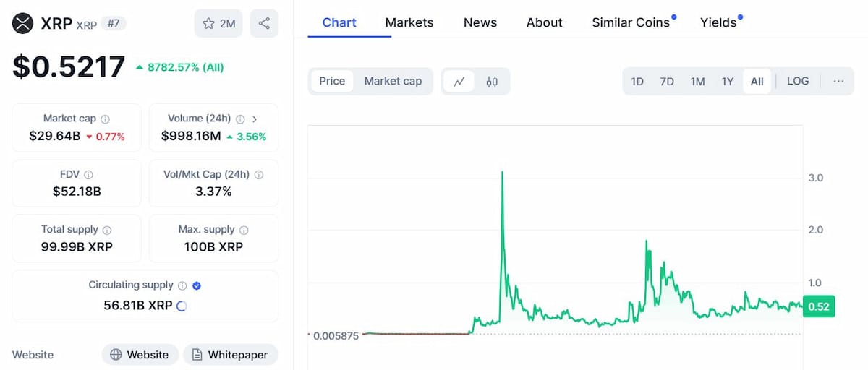This screenshot has width=868, height=370.
Task: Open the Website link button
Action: (x=140, y=355)
